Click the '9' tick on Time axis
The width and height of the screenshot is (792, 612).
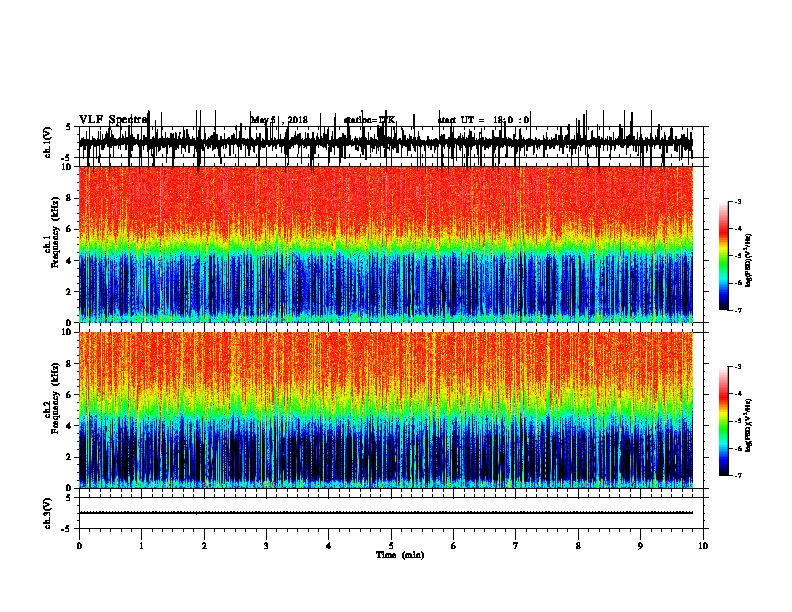point(640,546)
